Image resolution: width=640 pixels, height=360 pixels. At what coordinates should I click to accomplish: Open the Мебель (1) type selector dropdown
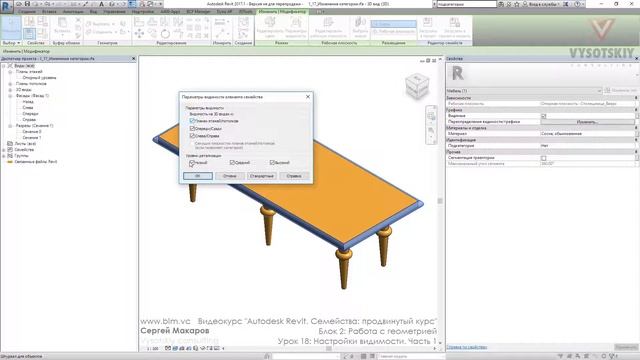click(524, 91)
